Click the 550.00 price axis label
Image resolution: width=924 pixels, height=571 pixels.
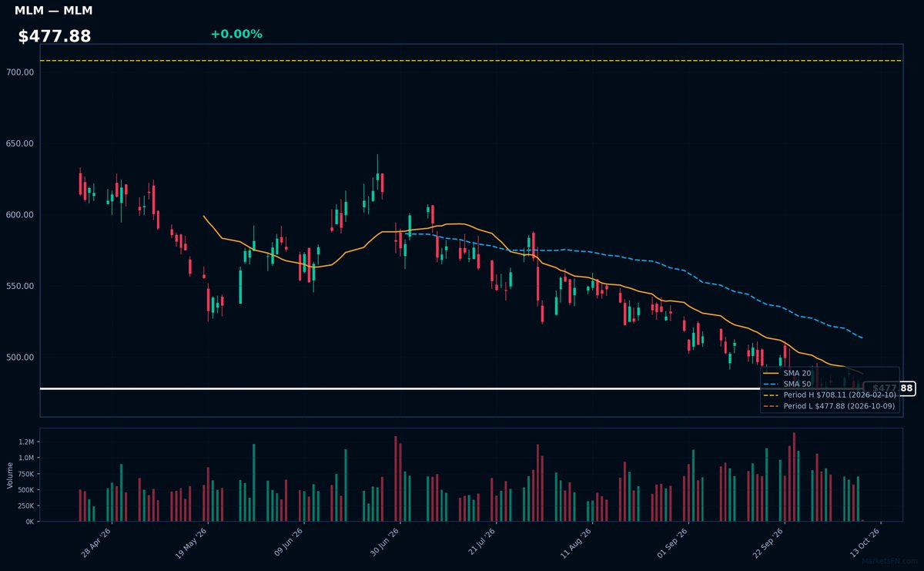tap(21, 287)
